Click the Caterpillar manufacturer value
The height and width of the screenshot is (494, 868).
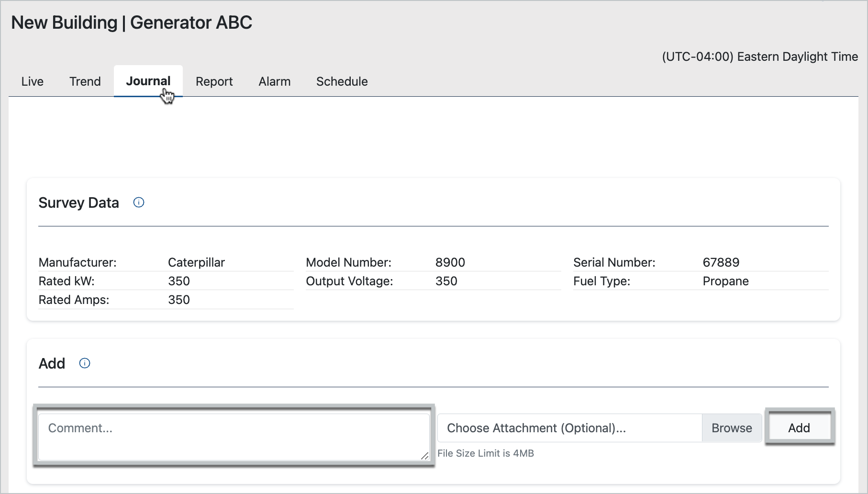tap(196, 262)
